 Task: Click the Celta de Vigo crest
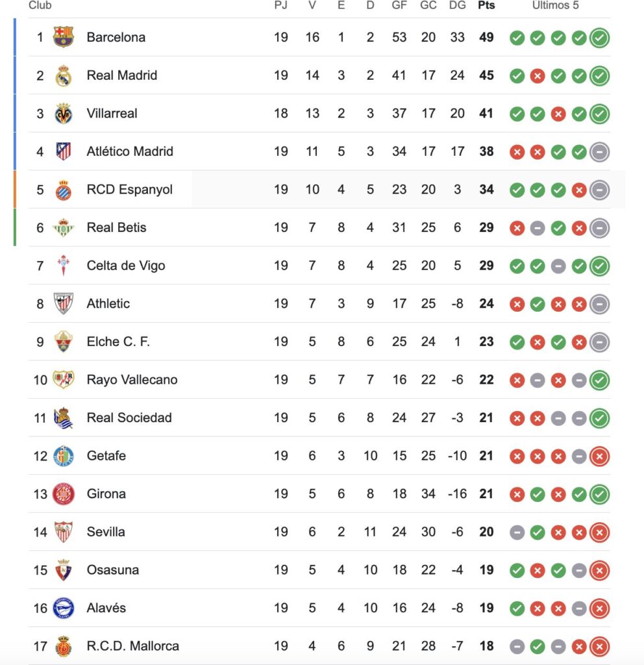64,266
